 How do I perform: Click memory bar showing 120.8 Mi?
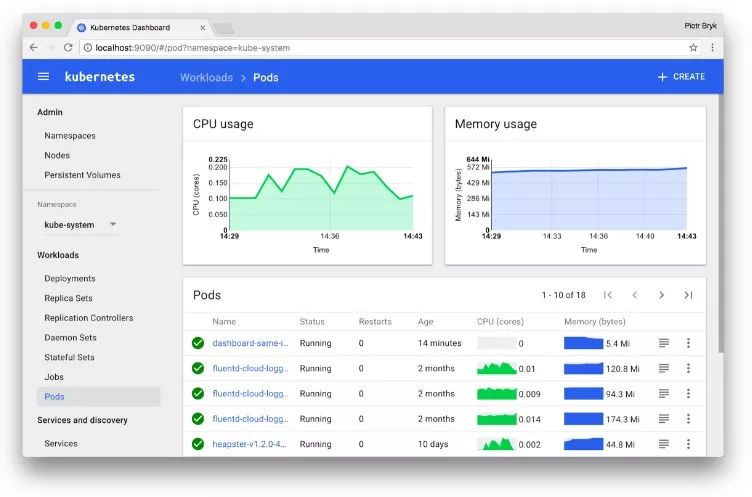584,368
